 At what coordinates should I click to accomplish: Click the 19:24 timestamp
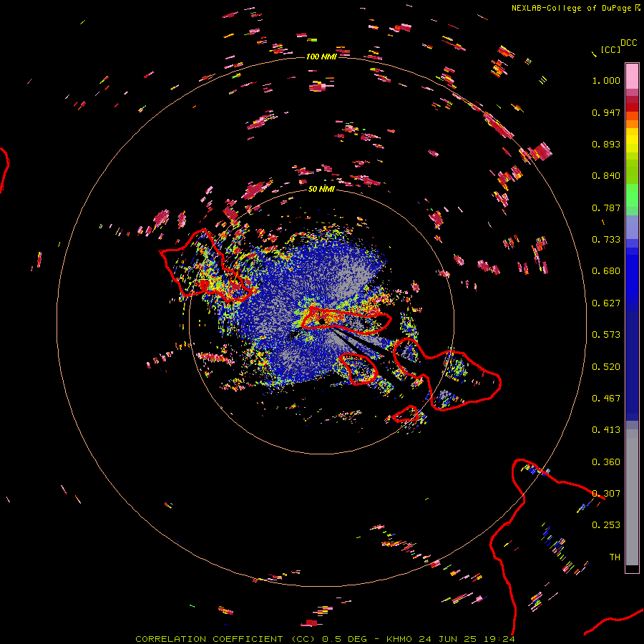point(499,639)
